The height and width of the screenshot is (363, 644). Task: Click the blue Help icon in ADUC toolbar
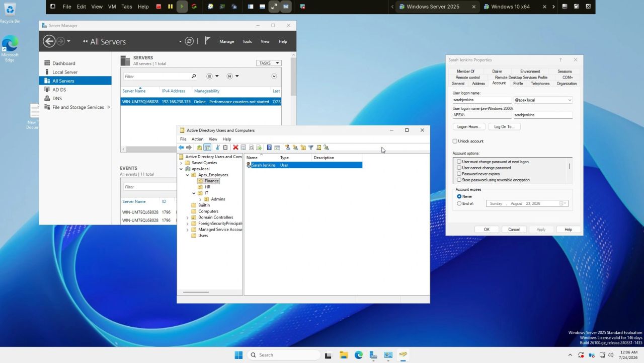[269, 148]
